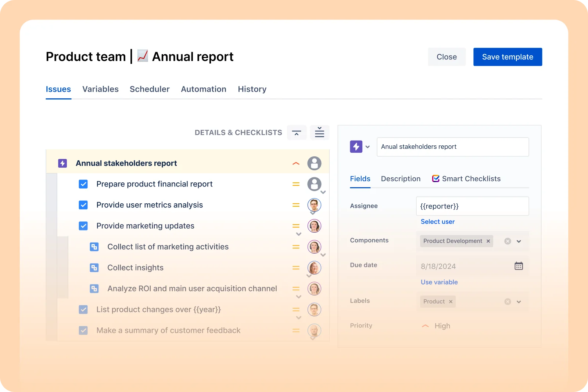Expand chevron under List product changes priority
The width and height of the screenshot is (588, 392).
point(298,318)
